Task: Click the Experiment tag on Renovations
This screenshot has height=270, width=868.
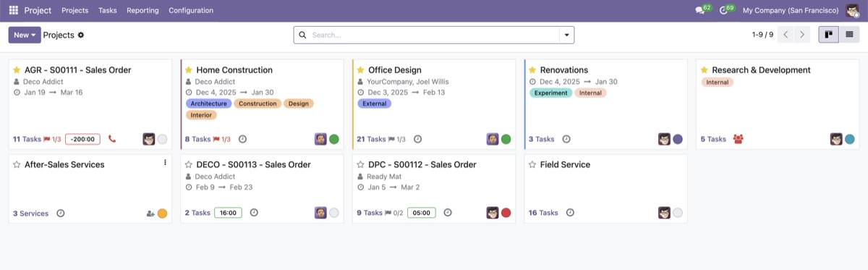Action: click(x=551, y=93)
